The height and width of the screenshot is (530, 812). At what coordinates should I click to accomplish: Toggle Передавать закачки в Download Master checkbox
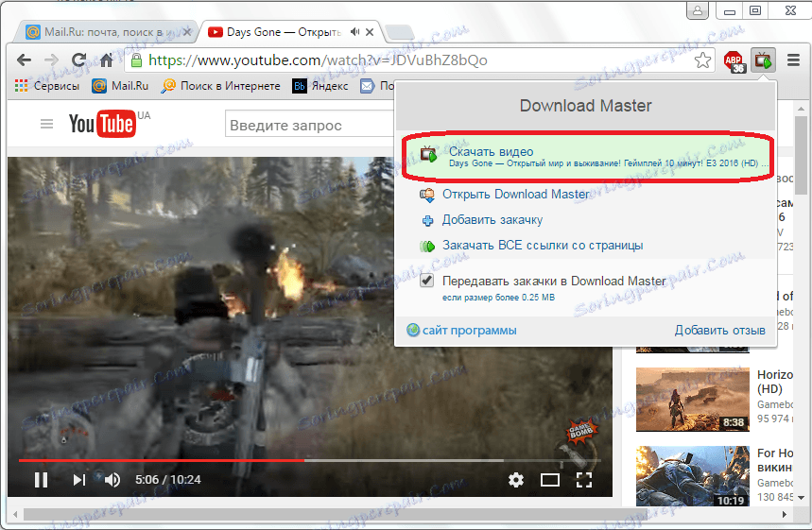tap(426, 281)
